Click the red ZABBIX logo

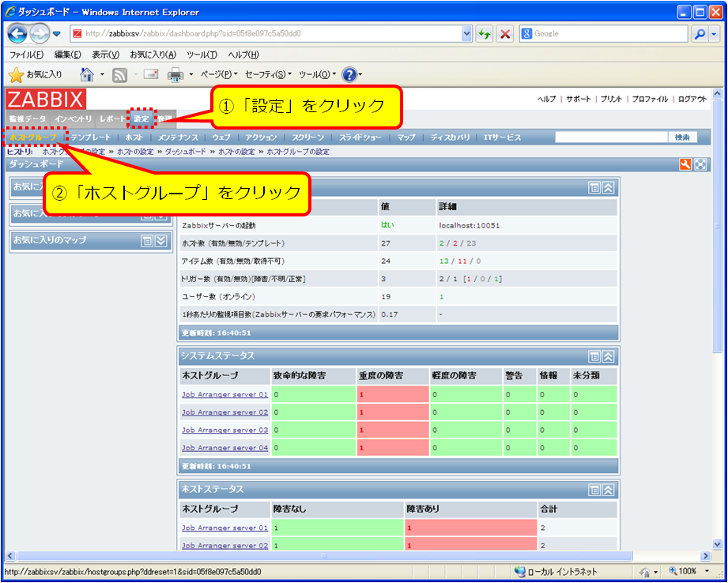(46, 100)
